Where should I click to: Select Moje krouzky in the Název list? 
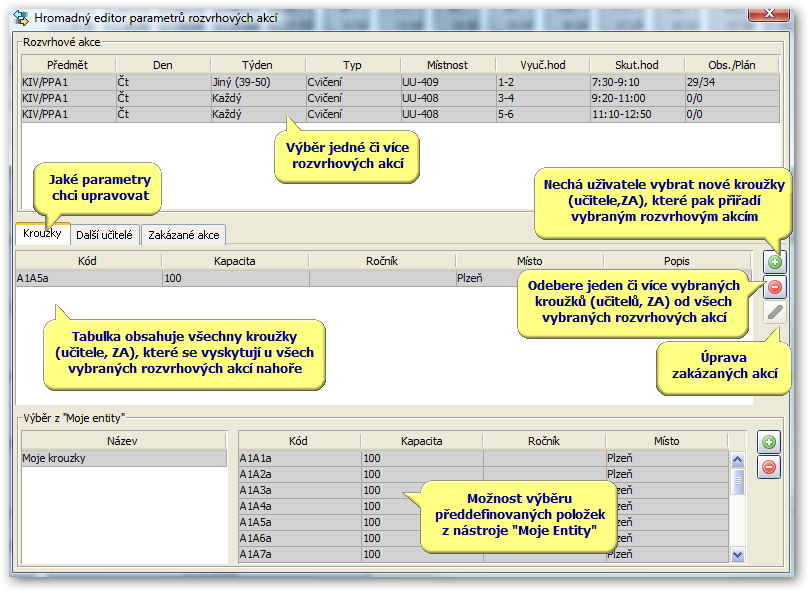pos(124,458)
